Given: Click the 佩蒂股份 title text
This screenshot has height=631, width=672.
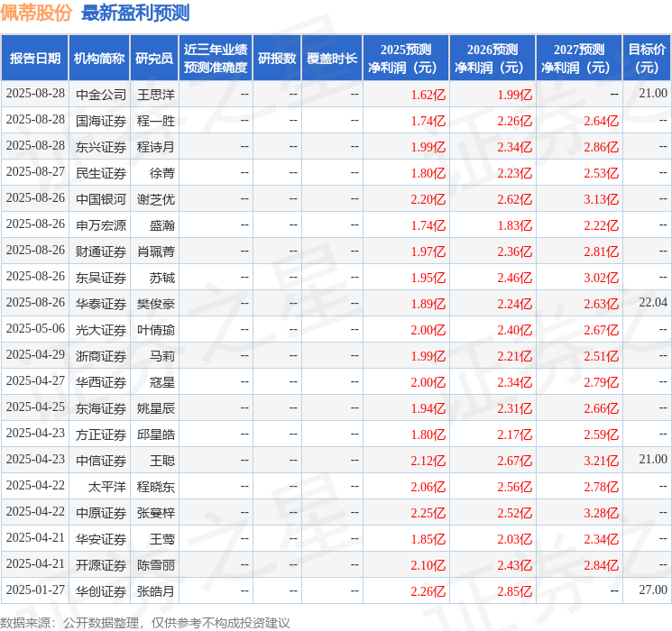Looking at the screenshot, I should pyautogui.click(x=36, y=13).
